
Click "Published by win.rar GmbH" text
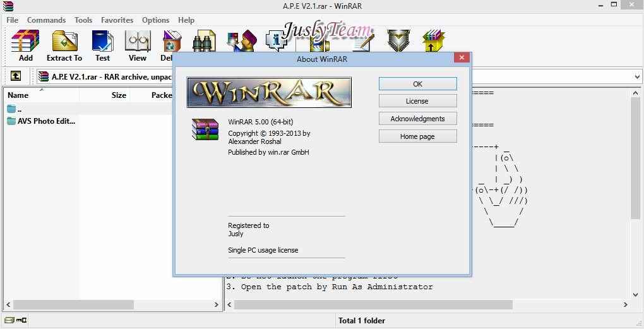click(268, 152)
